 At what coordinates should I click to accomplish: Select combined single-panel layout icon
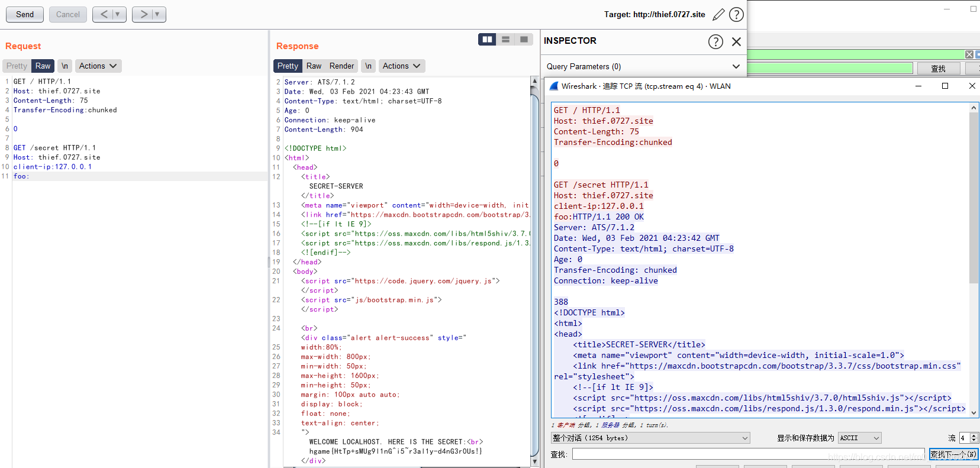(524, 40)
